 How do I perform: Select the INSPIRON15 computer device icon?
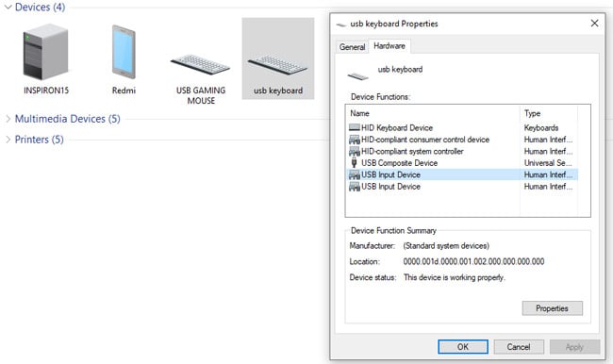46,52
